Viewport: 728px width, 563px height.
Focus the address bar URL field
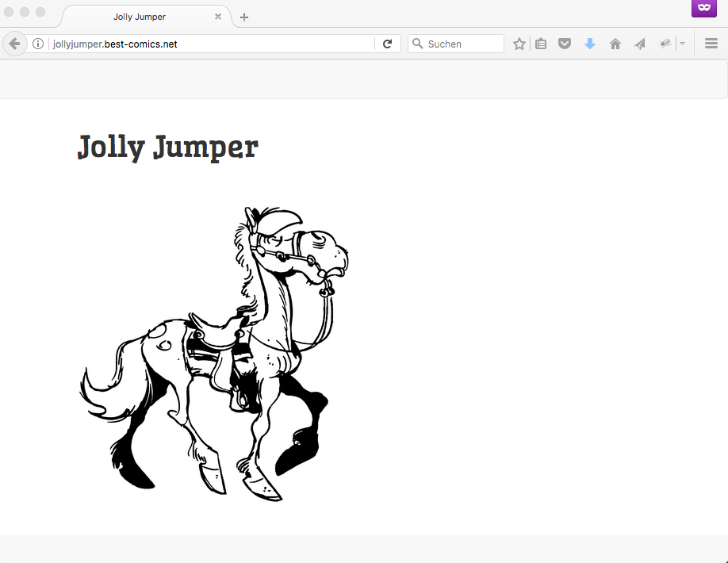coord(211,44)
